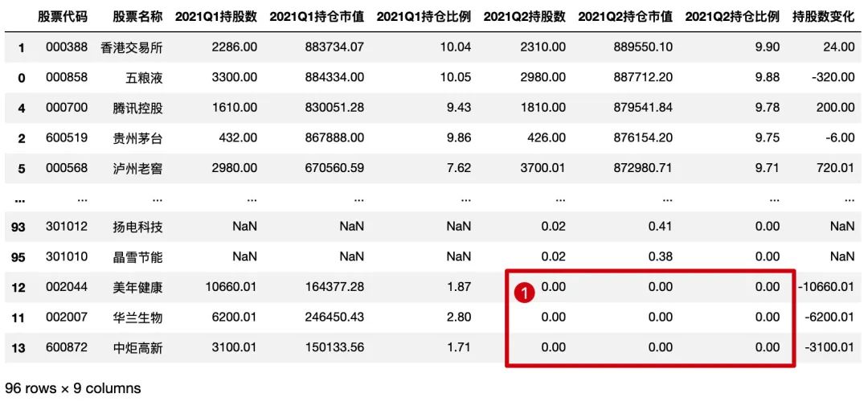Select stock code 301012
868x414 pixels.
67,227
